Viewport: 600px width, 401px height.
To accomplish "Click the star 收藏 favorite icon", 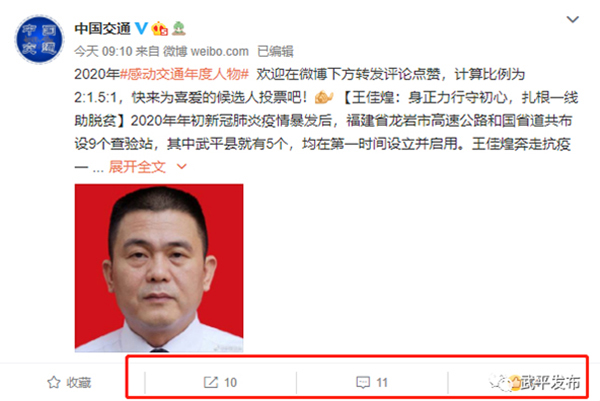I will [54, 382].
